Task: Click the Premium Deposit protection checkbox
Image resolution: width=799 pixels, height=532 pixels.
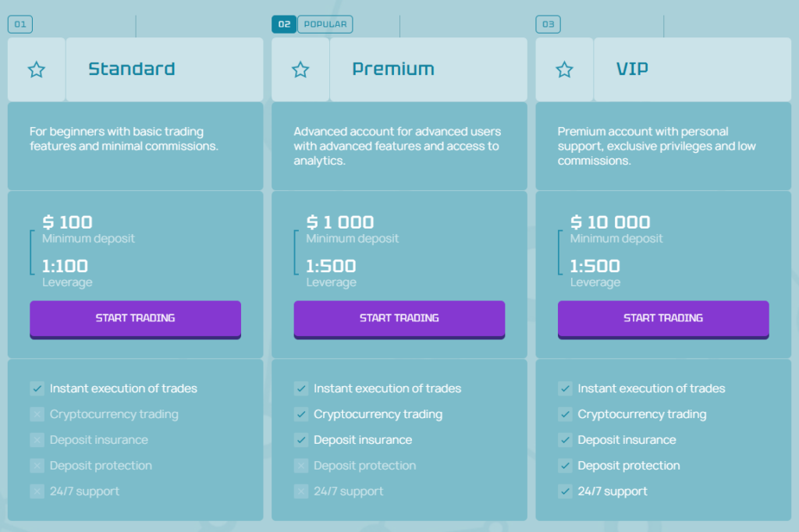Action: pos(301,466)
